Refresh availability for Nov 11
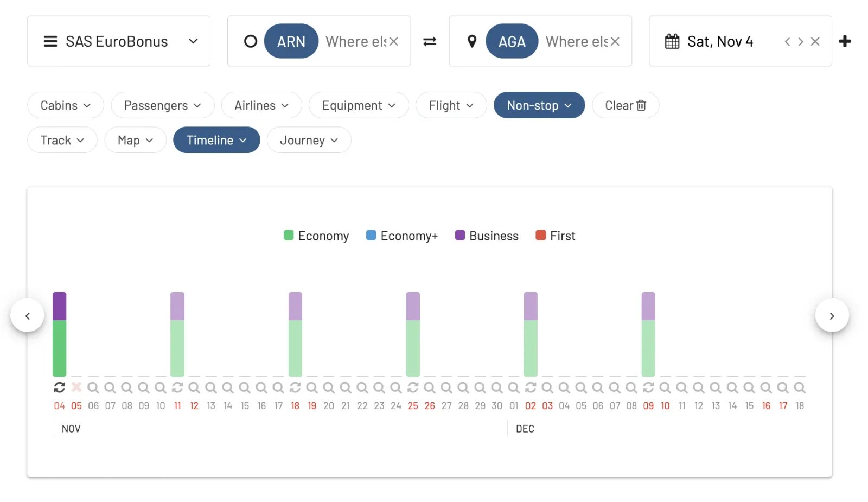Screen dimensions: 868x502 coord(177,387)
